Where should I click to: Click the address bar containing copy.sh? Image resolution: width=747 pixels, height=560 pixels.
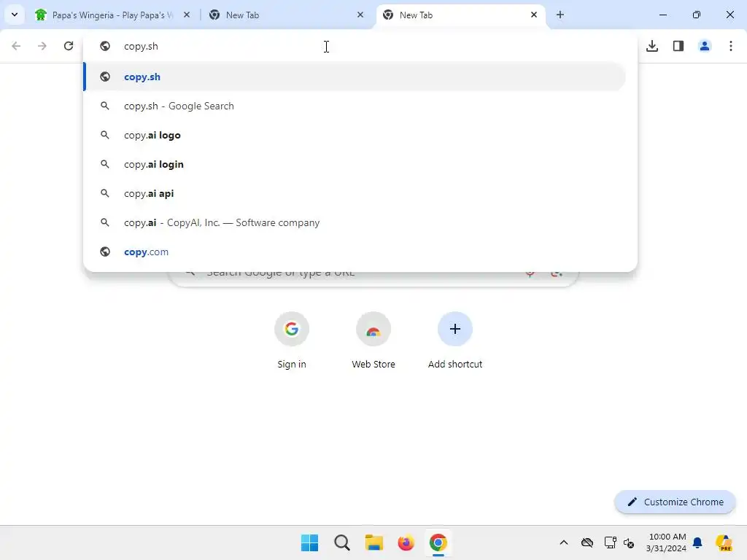click(x=360, y=46)
